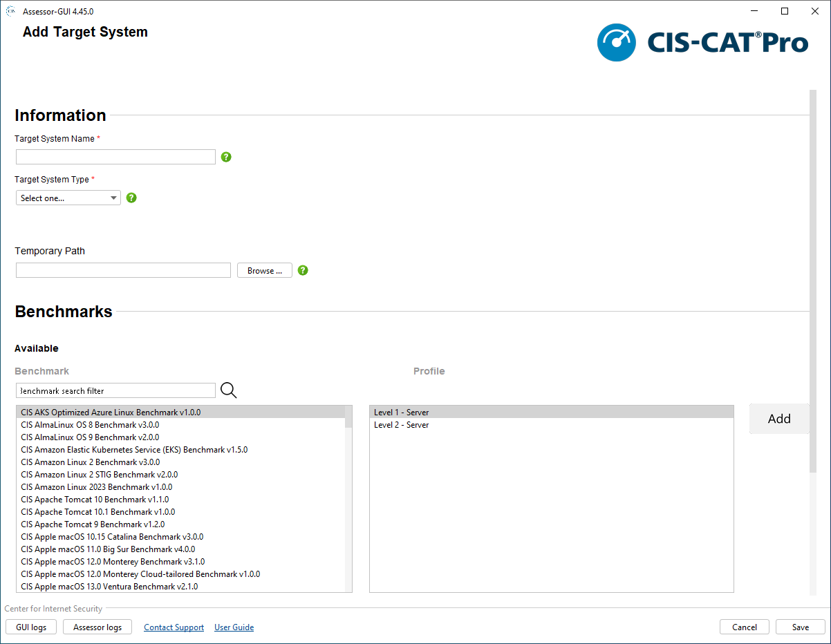This screenshot has width=831, height=644.
Task: Open the User Guide link
Action: click(234, 627)
